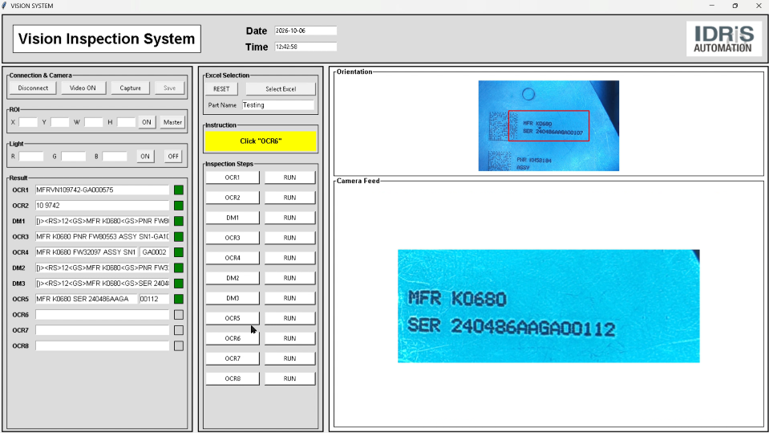
Task: Select the DM2 inspection step
Action: (232, 278)
